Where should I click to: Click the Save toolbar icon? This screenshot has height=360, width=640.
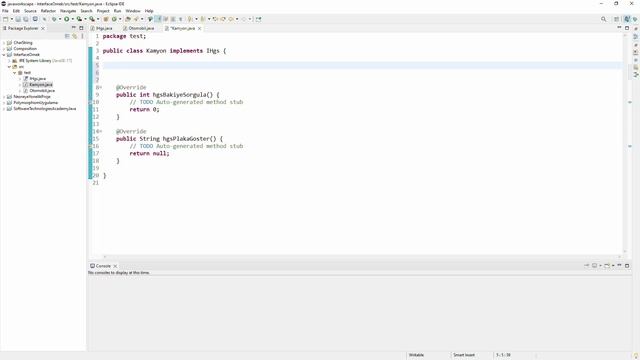[x=18, y=19]
